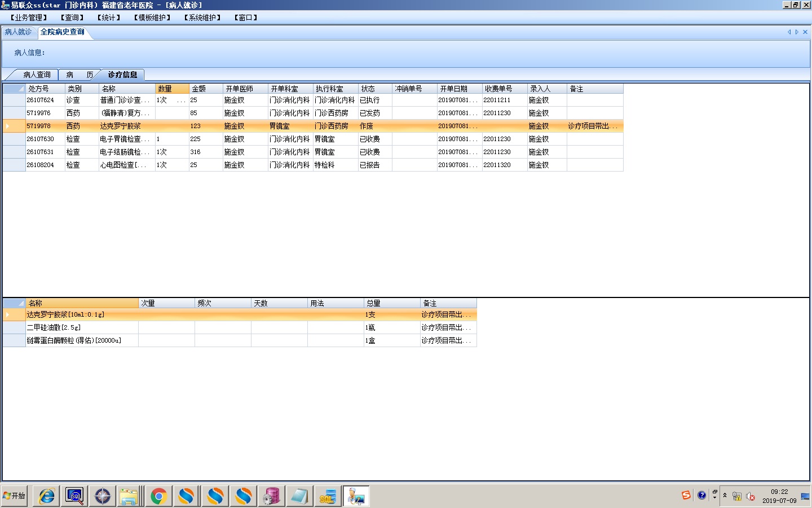The height and width of the screenshot is (508, 812).
Task: Select 二甲硅油散[2.5g] in lower grid
Action: [x=82, y=327]
